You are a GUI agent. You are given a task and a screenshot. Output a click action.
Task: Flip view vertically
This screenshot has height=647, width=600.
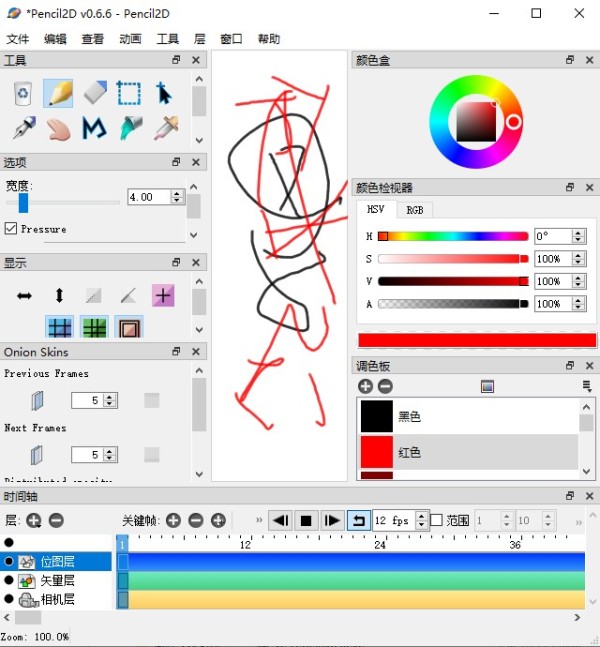[x=59, y=295]
